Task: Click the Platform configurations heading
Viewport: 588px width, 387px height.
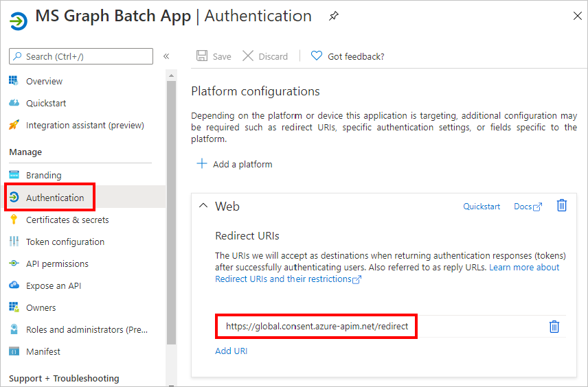Action: pyautogui.click(x=256, y=91)
